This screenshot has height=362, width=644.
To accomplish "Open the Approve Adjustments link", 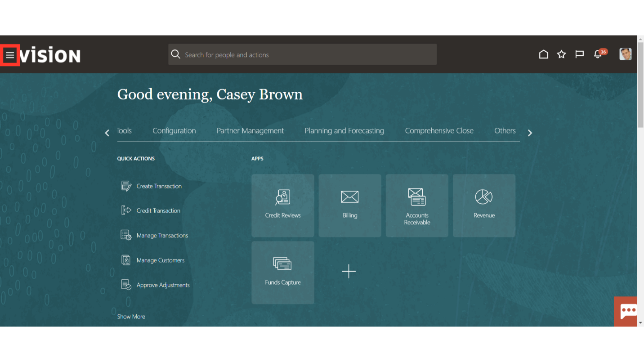I will point(163,285).
